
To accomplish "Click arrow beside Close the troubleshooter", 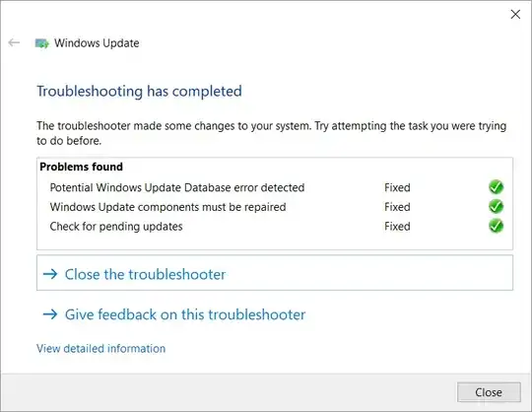I will (50, 274).
